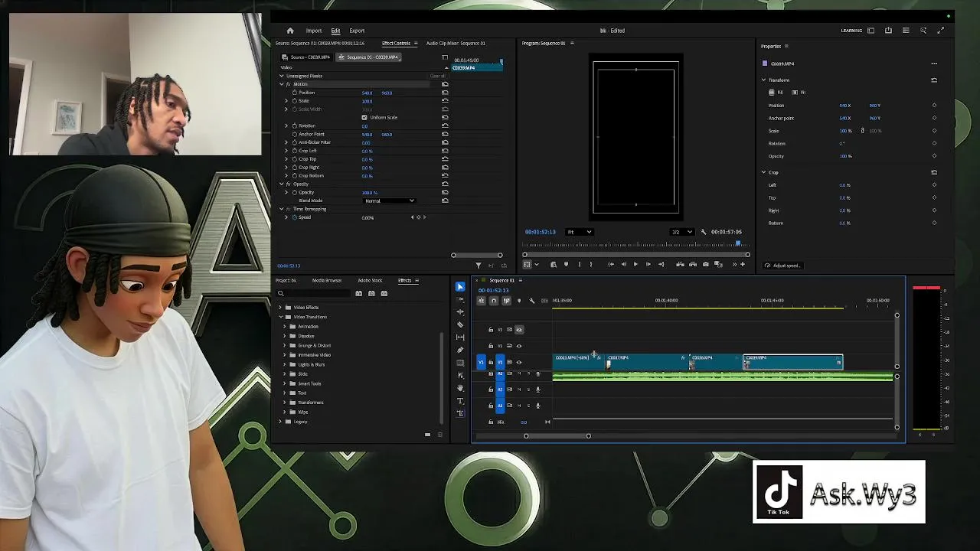
Task: Select the C0039.MP4 clip on the timeline
Action: (793, 362)
